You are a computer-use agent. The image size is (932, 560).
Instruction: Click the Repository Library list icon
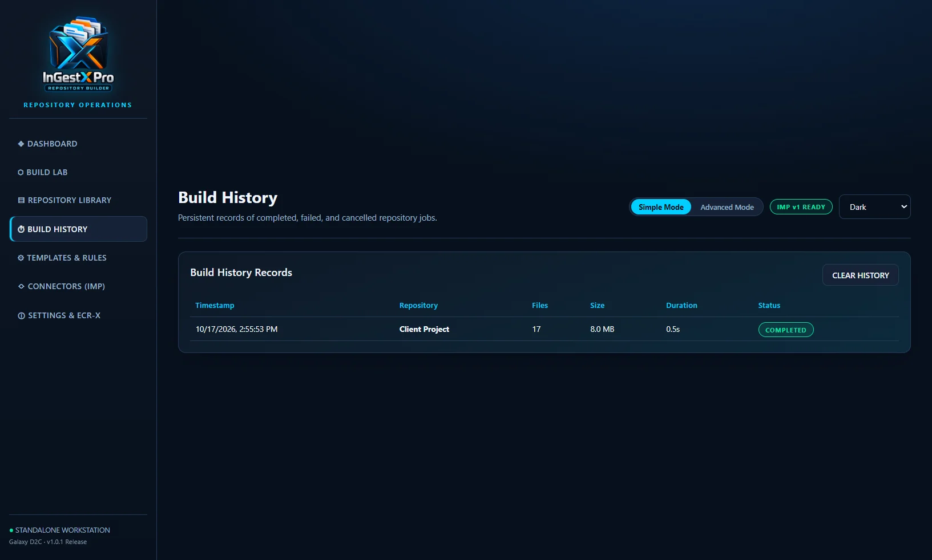(21, 200)
